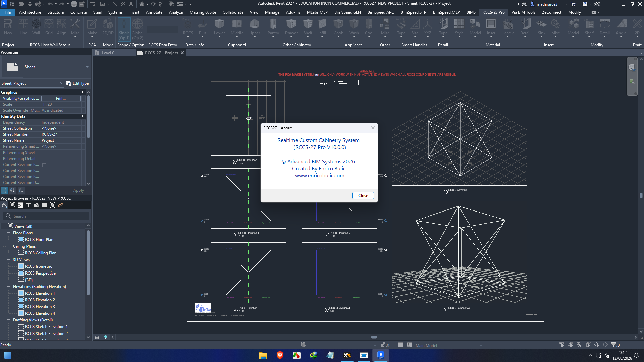This screenshot has width=644, height=362.
Task: Select the Sink insert tool
Action: pos(541,27)
